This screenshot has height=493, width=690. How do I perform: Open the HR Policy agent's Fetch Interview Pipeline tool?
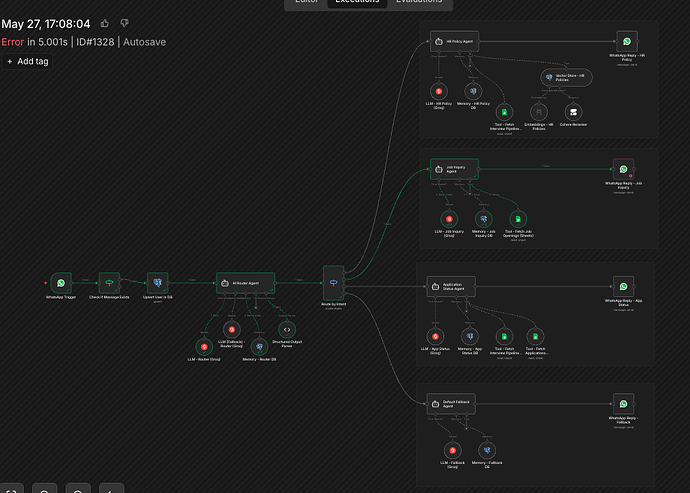tap(504, 112)
